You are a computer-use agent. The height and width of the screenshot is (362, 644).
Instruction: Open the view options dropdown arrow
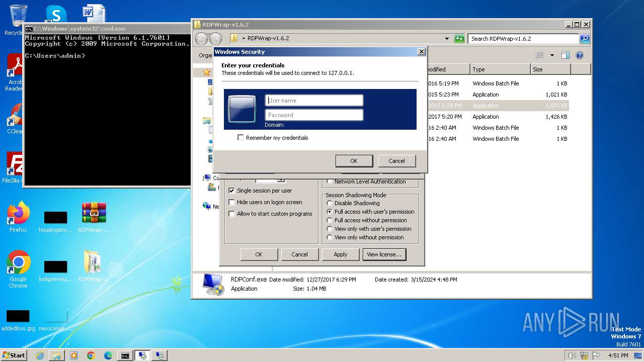[x=552, y=55]
